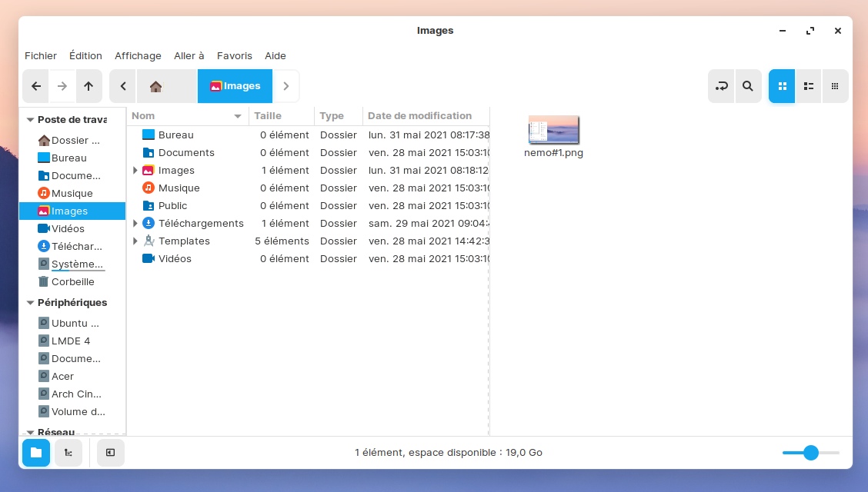Switch to icon grid view
The height and width of the screenshot is (492, 868).
click(x=782, y=86)
